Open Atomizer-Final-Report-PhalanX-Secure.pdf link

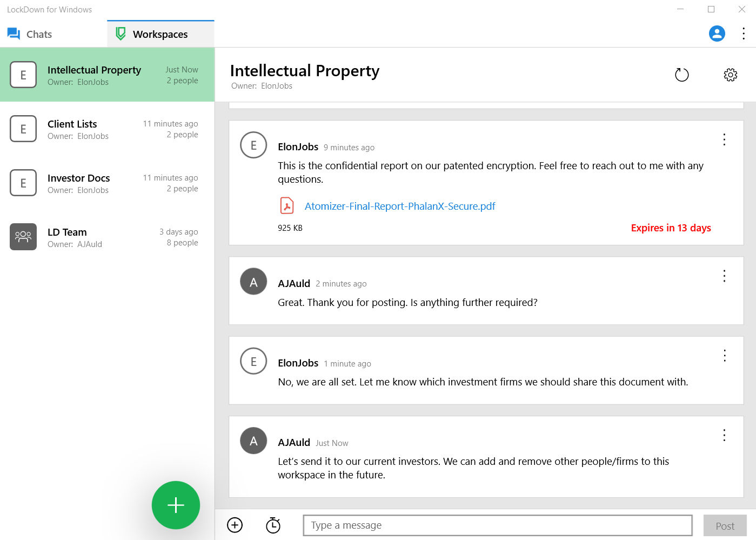[x=400, y=206]
